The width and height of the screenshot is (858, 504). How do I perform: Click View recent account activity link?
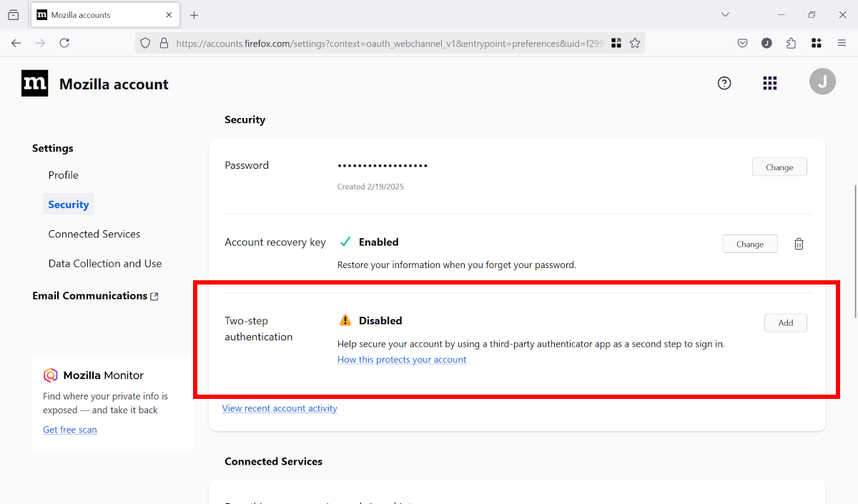(x=280, y=408)
